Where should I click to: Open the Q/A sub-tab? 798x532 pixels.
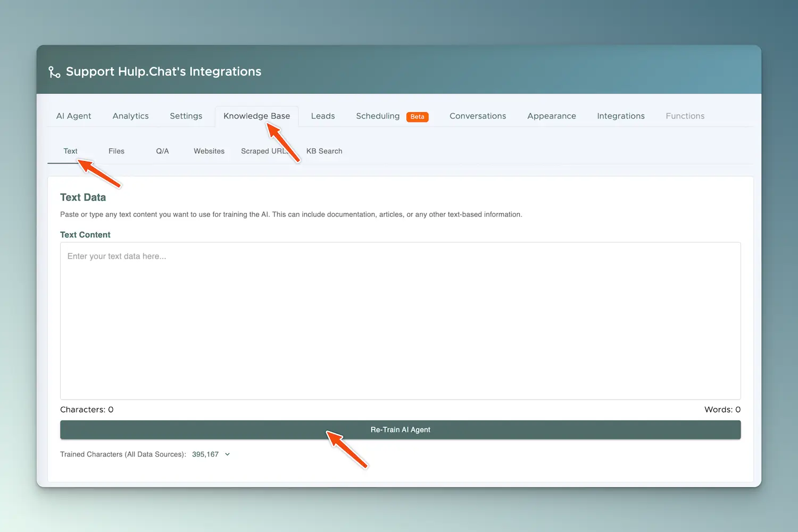(x=162, y=151)
